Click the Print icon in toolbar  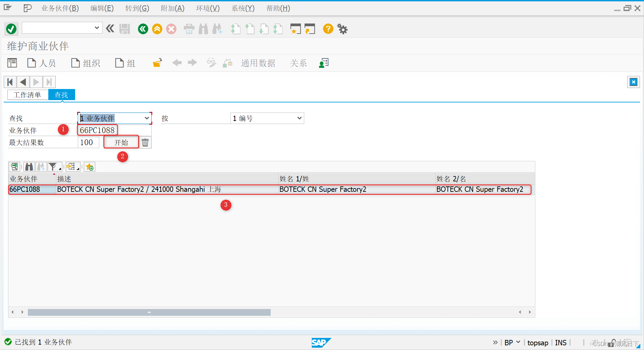(x=189, y=29)
